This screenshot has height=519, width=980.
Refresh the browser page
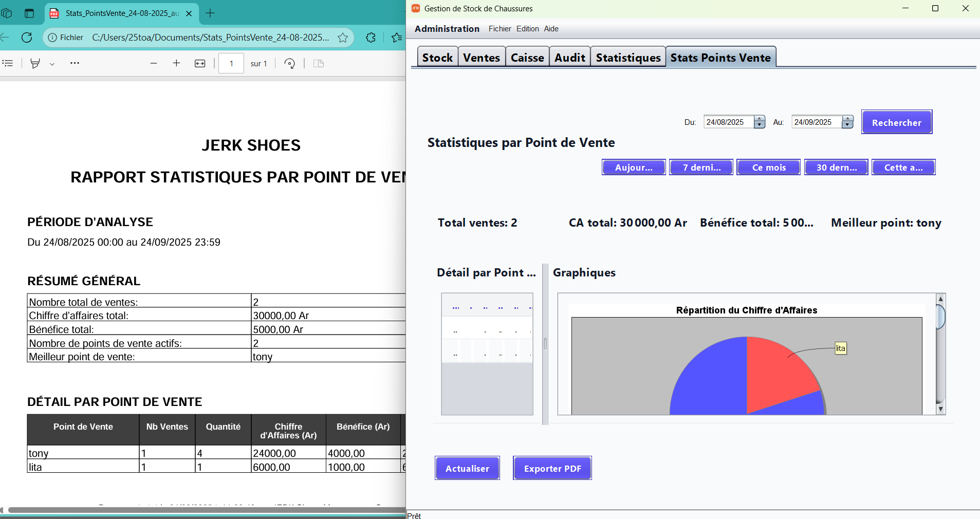[27, 38]
